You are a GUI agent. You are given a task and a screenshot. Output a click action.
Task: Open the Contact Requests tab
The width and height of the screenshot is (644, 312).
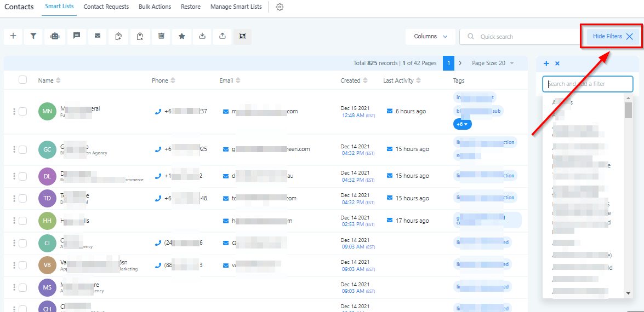pos(106,7)
